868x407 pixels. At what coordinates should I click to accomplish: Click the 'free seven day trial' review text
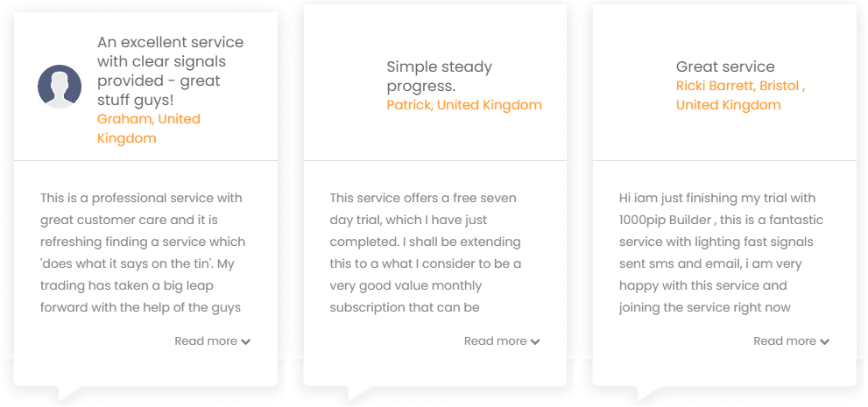[423, 208]
